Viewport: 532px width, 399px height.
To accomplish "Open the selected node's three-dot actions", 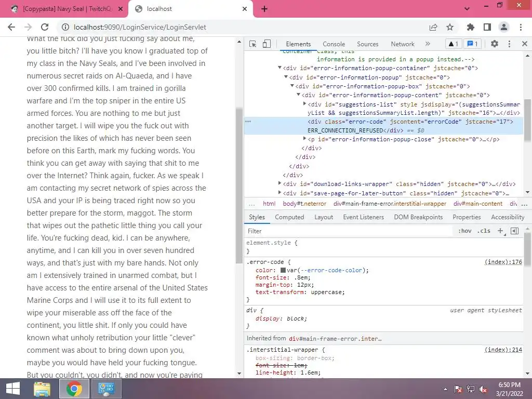I will [x=248, y=121].
